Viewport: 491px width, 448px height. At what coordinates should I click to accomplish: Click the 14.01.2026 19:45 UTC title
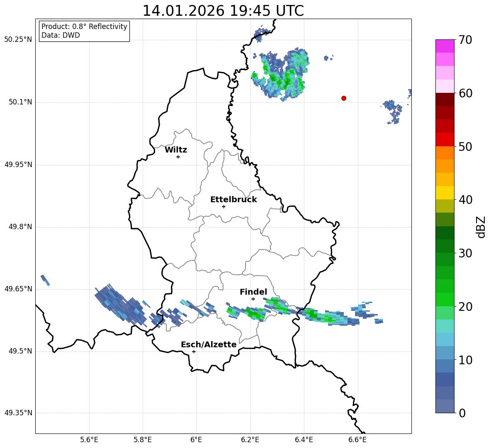[x=223, y=11]
